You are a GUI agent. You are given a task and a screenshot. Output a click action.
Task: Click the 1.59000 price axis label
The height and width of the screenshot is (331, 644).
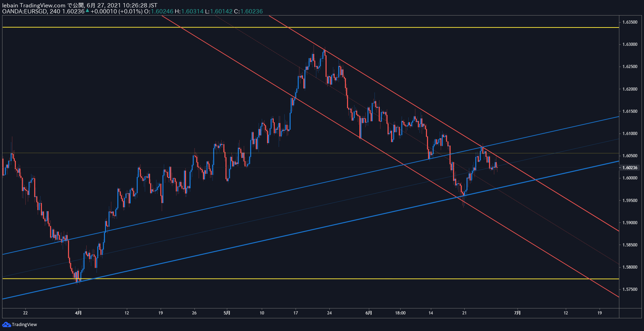click(630, 223)
